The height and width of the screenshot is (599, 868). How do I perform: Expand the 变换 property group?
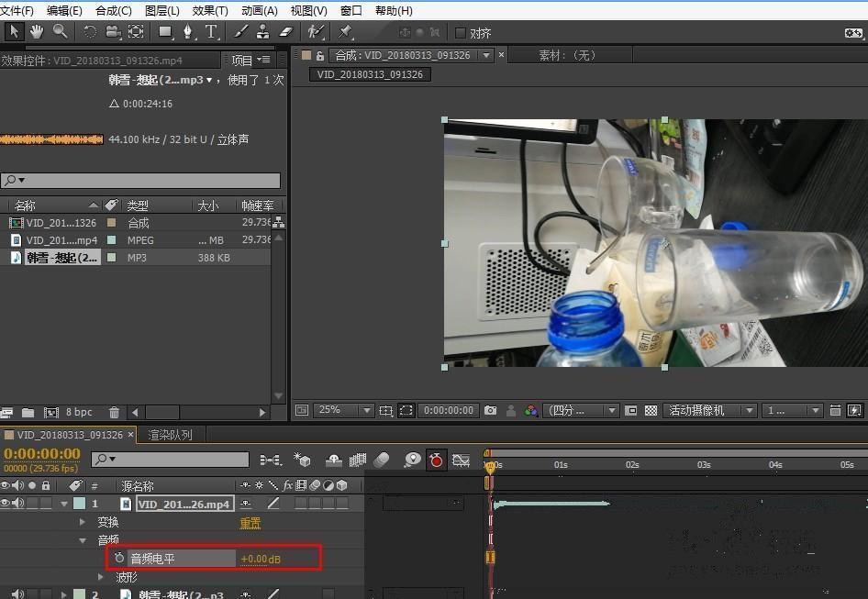pyautogui.click(x=83, y=522)
